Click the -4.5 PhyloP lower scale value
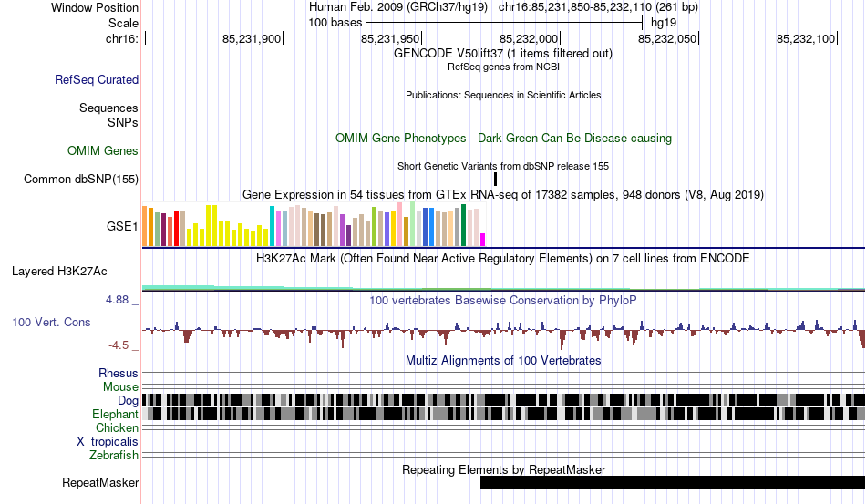Viewport: 866px width, 504px height. [x=119, y=345]
